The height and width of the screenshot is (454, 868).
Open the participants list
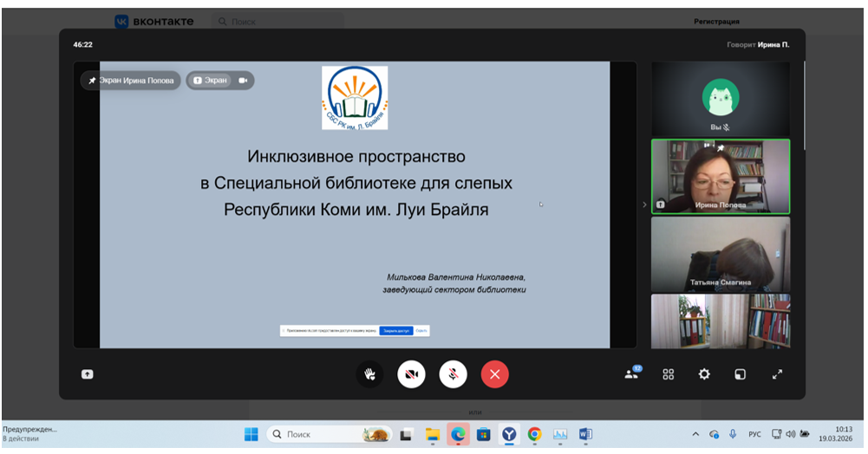[x=633, y=373]
